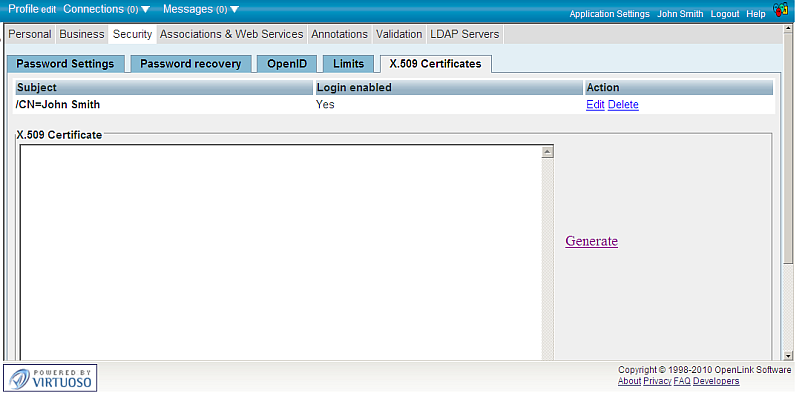Click the /CN=John Smith subject cell
The width and height of the screenshot is (800, 393).
(x=58, y=105)
